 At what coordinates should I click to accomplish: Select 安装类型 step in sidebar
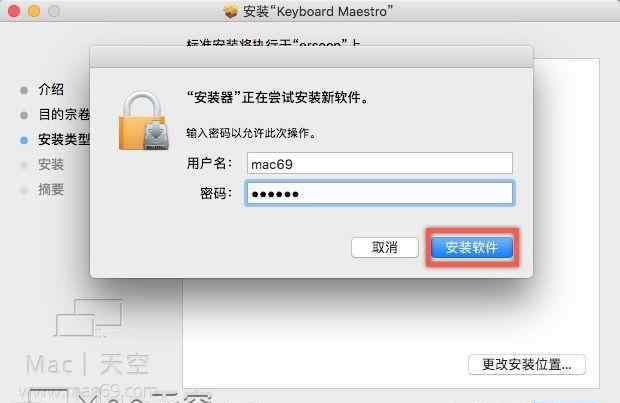coord(64,139)
